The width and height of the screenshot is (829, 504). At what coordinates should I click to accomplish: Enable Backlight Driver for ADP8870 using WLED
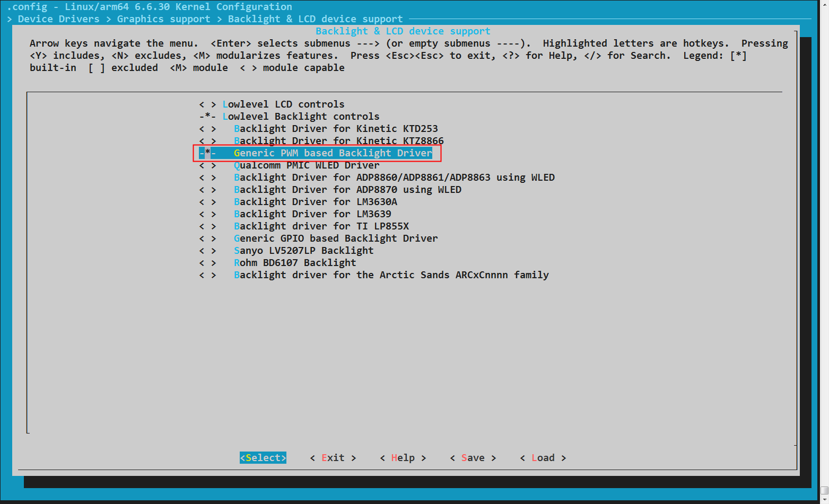pos(348,189)
